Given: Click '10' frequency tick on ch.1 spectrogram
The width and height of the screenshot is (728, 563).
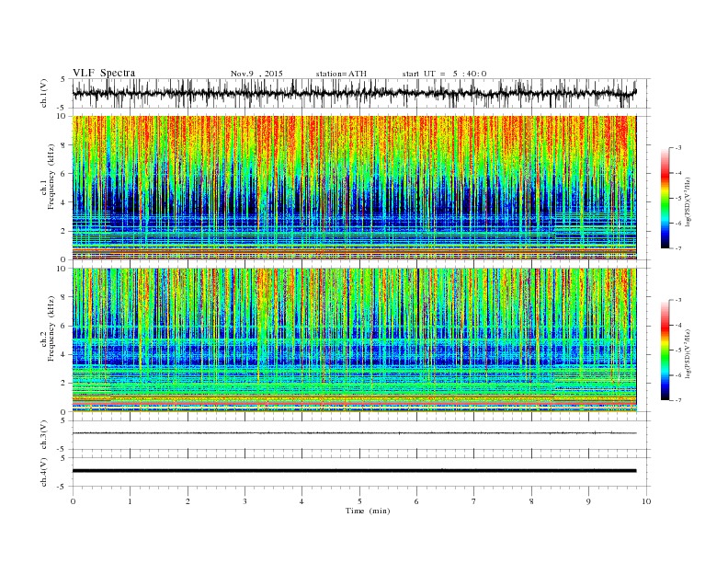Looking at the screenshot, I should click(63, 116).
